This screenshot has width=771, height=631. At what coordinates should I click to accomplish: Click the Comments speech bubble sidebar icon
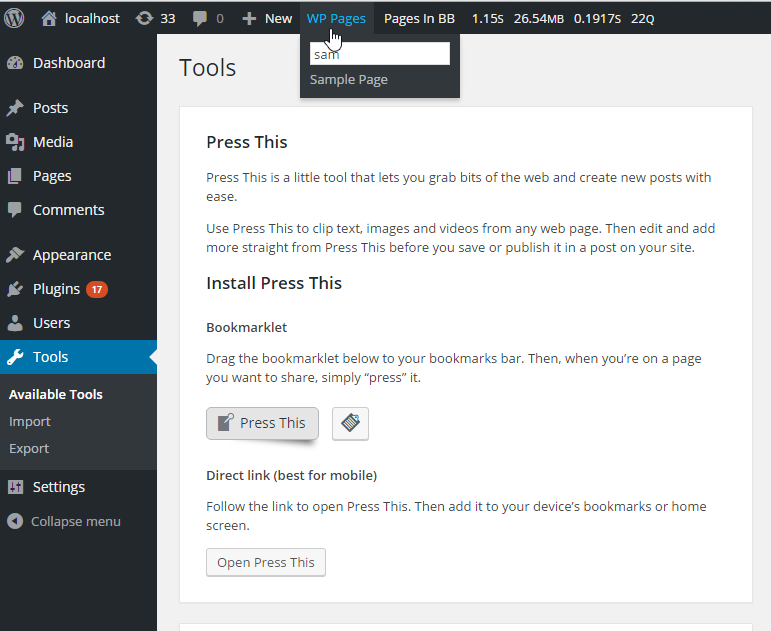click(15, 210)
